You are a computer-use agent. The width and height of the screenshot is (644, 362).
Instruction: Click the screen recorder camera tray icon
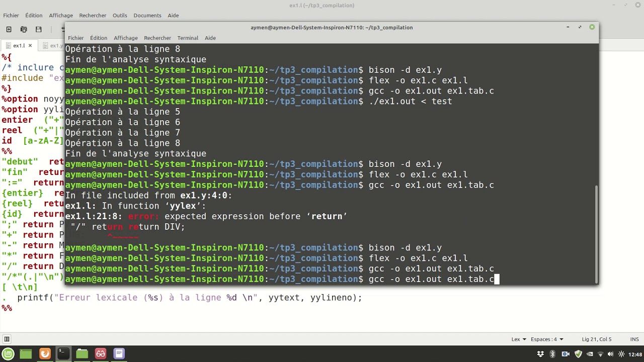coord(565,354)
